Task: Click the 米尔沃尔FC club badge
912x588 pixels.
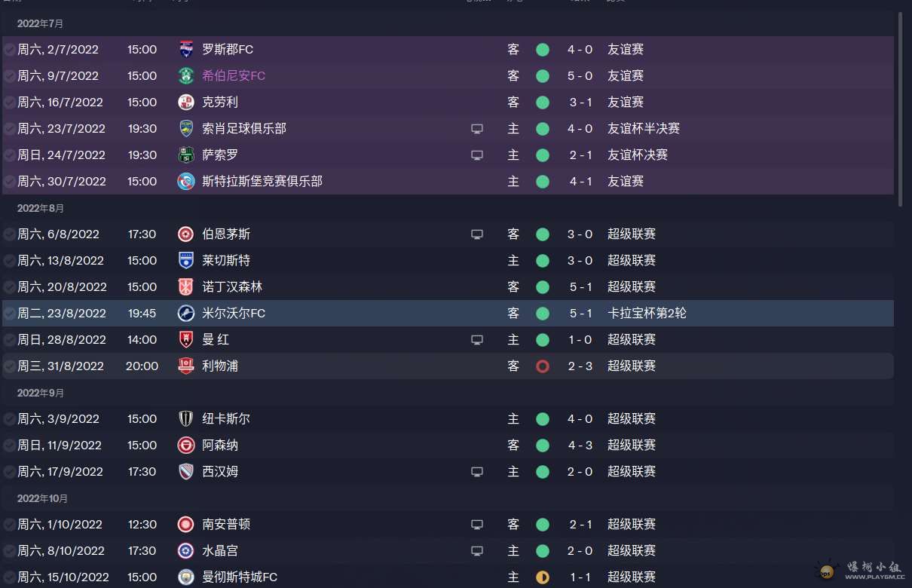Action: pos(185,314)
